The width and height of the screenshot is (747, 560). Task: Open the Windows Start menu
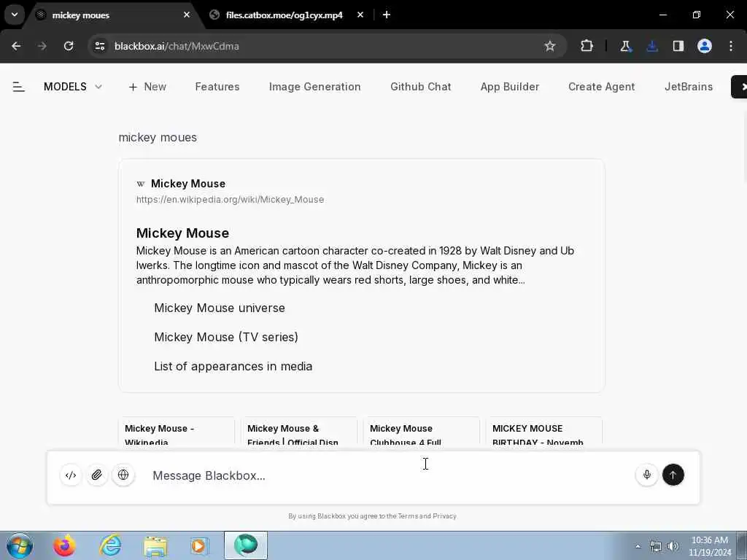(20, 545)
